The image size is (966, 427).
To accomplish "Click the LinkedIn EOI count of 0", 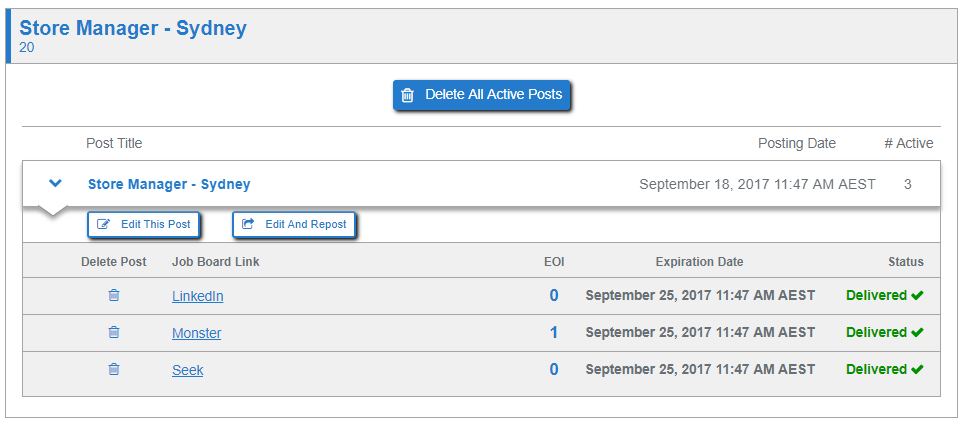I will [x=554, y=296].
